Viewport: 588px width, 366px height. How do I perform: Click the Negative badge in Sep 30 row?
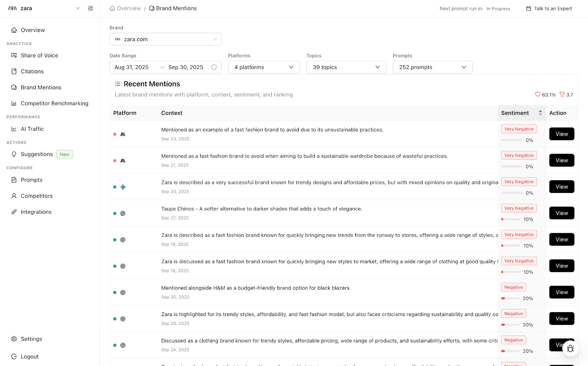(513, 287)
